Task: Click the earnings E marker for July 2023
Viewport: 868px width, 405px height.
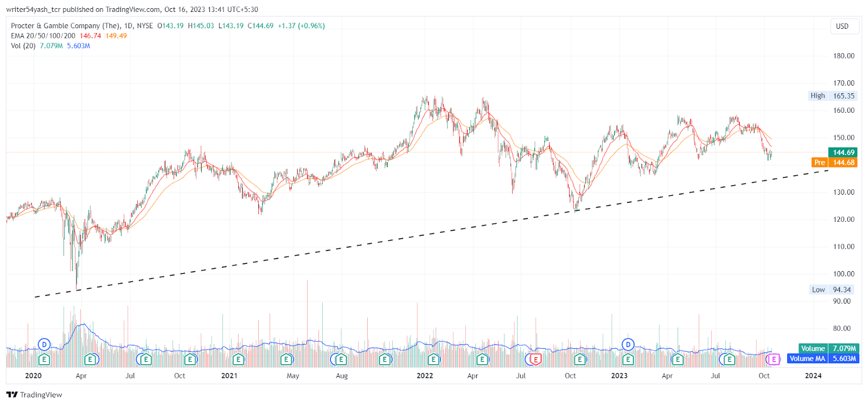Action: click(730, 359)
